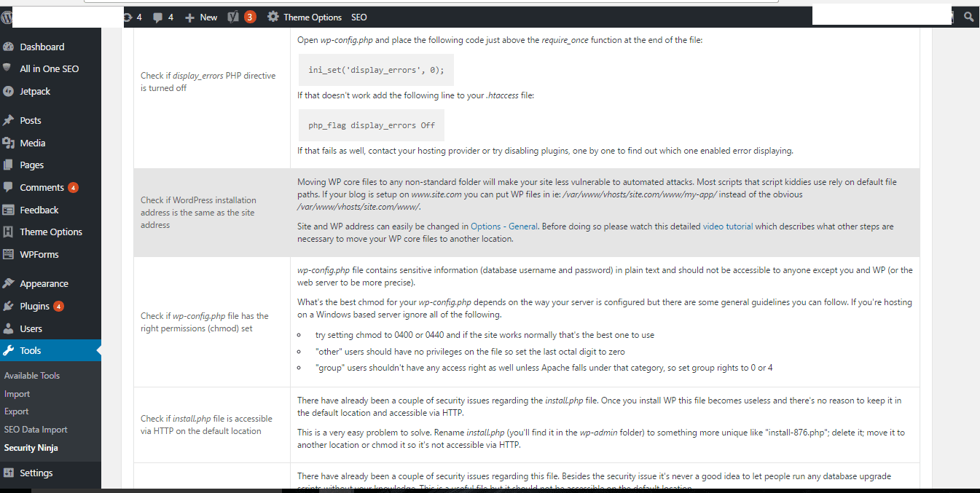Open pending updates from the admin bar
Image resolution: width=980 pixels, height=493 pixels.
[133, 17]
